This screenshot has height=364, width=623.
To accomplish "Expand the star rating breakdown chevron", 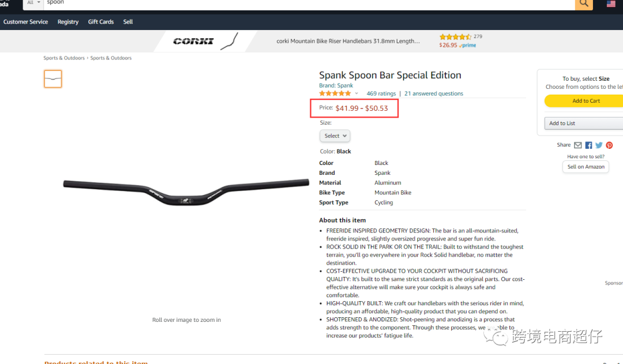I will click(356, 93).
